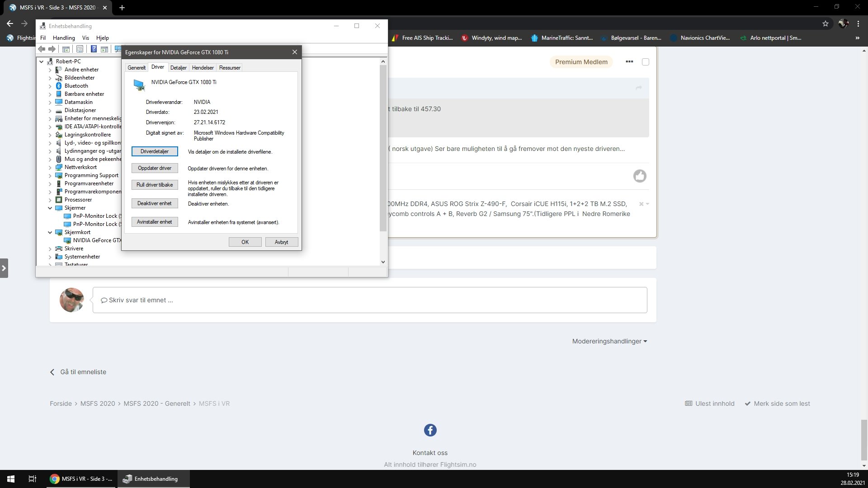
Task: Click Chrome's browser forward arrow
Action: coord(24,23)
